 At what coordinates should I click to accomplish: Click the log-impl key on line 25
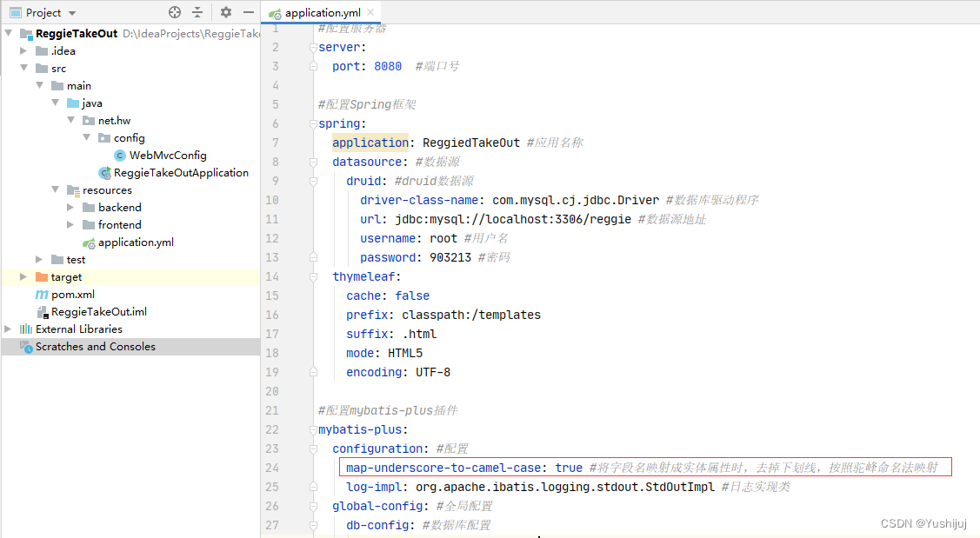pyautogui.click(x=374, y=487)
